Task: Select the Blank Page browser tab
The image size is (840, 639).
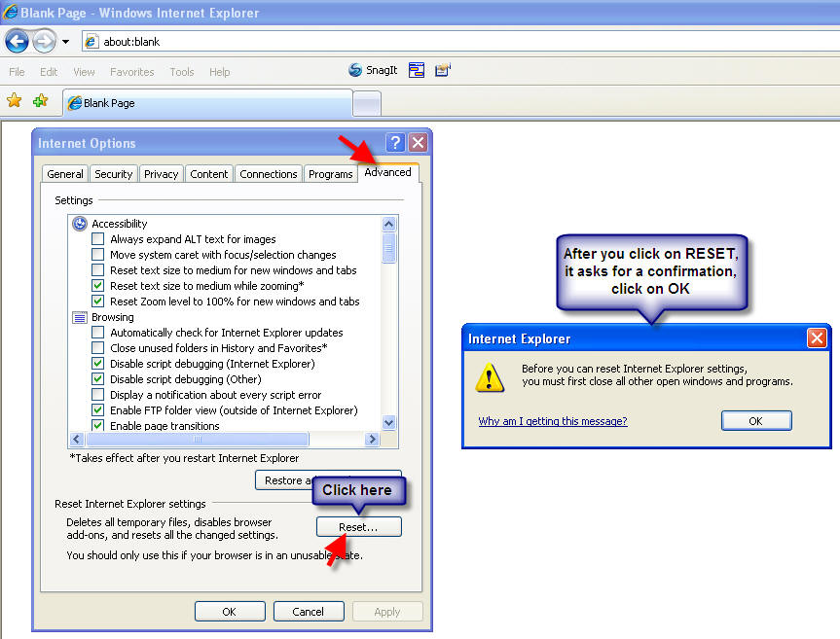Action: 208,103
